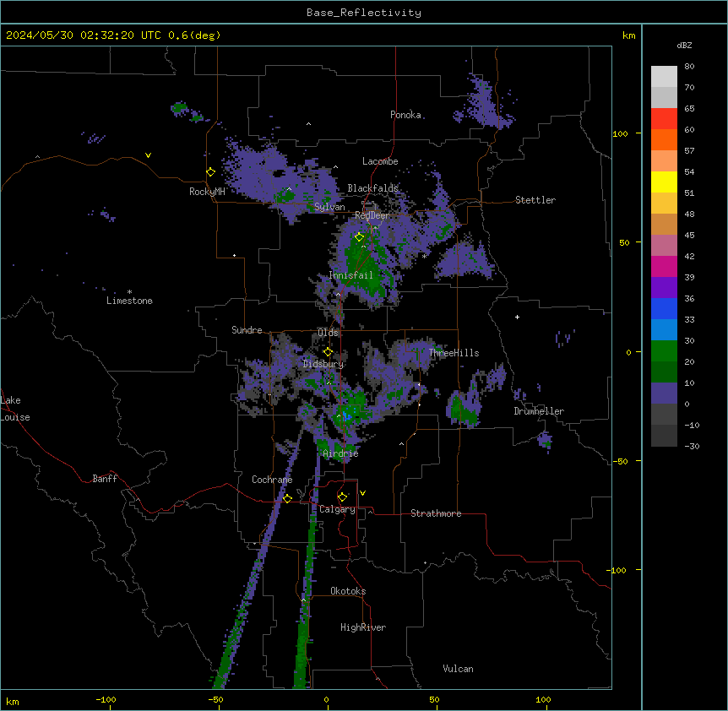Click the Olds town label

pos(328,333)
